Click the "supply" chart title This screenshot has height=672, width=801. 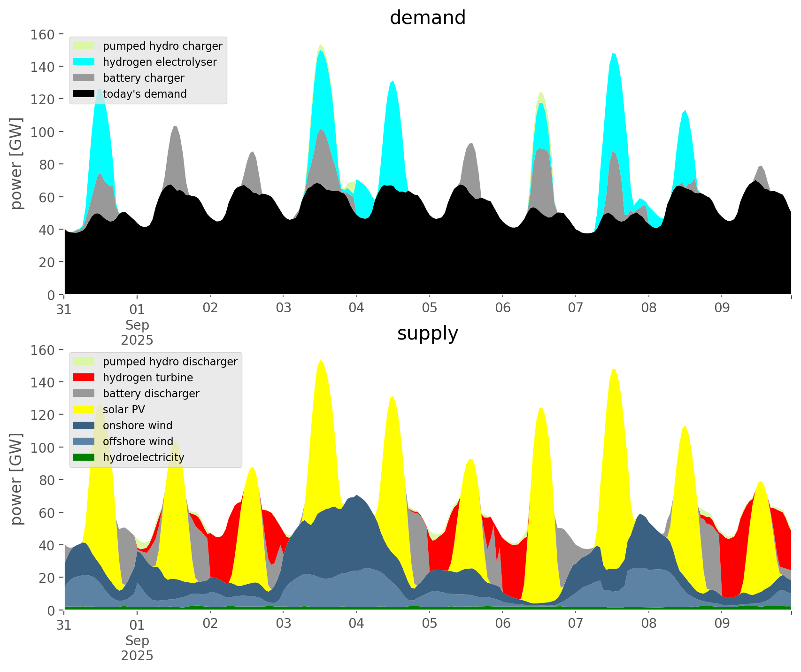coord(427,333)
